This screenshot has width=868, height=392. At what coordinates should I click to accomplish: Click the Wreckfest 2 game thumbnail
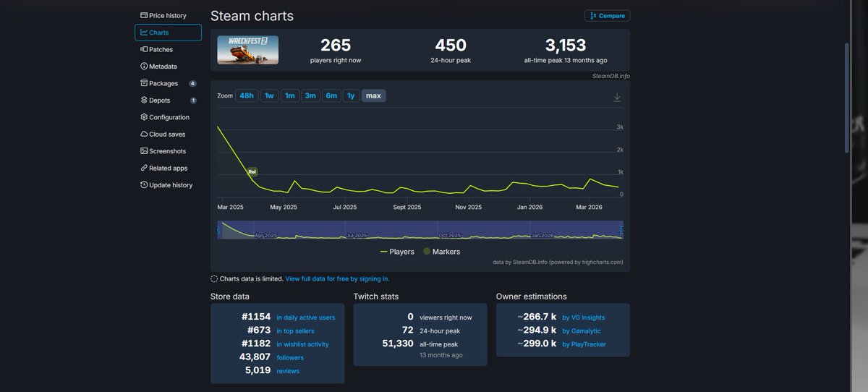click(248, 50)
